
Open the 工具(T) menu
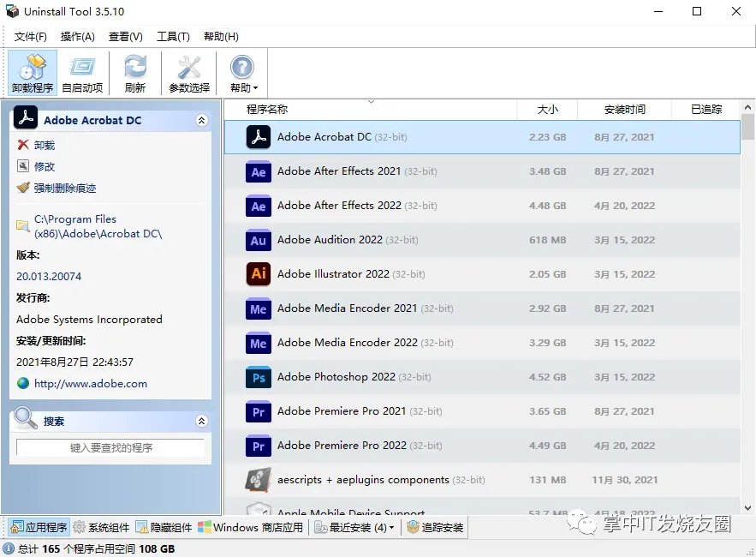pos(173,37)
